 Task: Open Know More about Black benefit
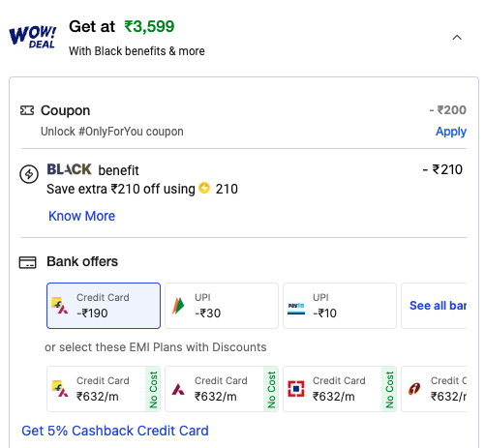click(x=81, y=216)
